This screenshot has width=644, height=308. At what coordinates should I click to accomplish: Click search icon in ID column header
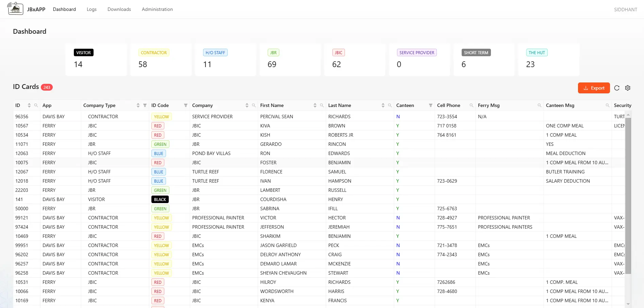pyautogui.click(x=36, y=105)
